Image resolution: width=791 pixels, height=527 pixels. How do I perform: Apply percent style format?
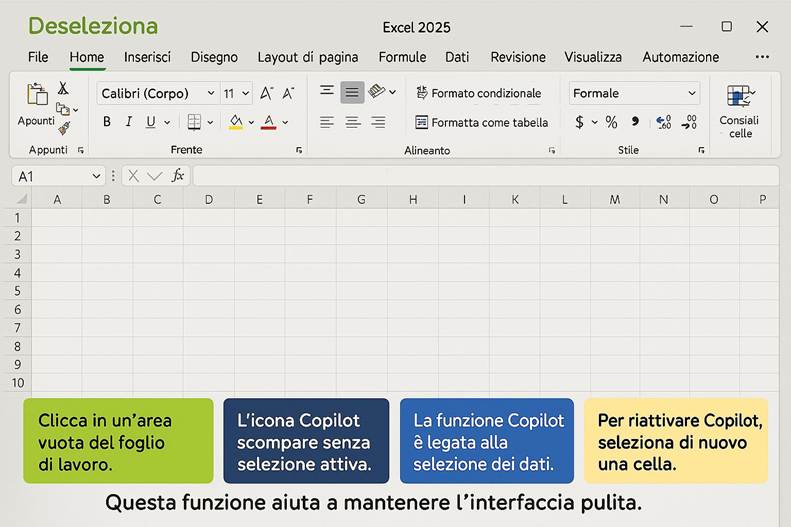pos(611,122)
